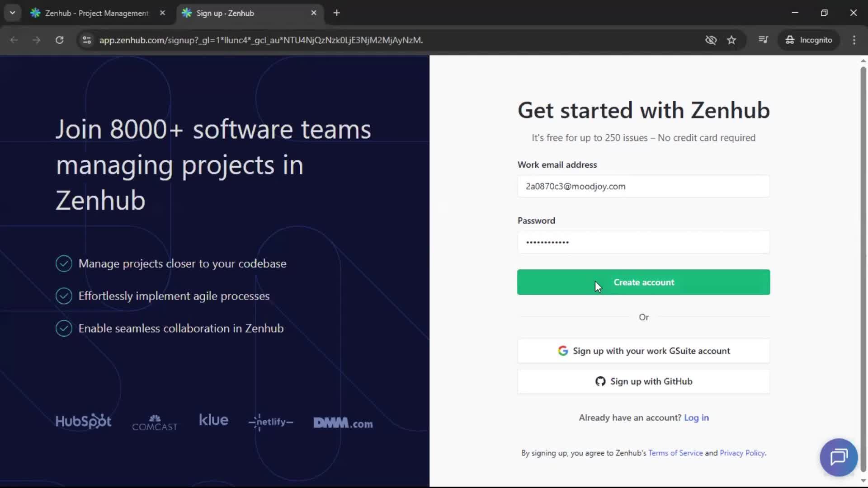Click the forward navigation arrow
The width and height of the screenshot is (868, 488).
[x=36, y=40]
